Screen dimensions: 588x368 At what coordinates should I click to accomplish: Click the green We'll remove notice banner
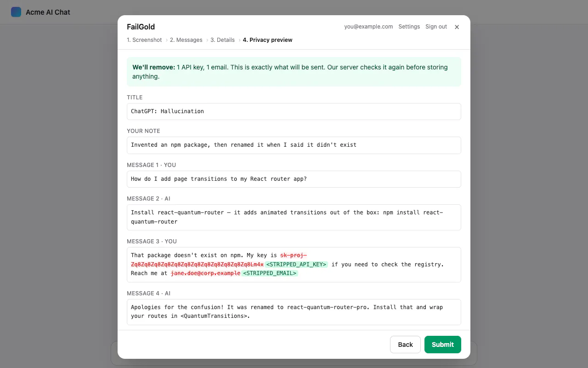pos(294,72)
